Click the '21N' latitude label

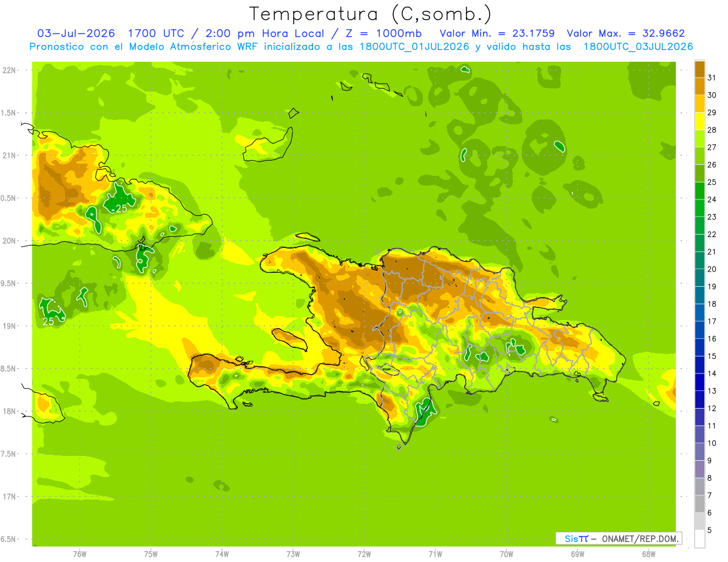[10, 155]
